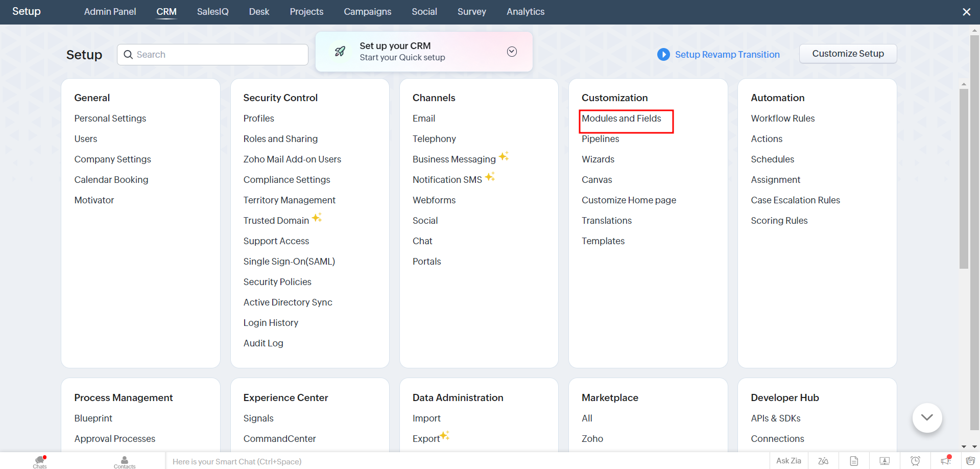Screen dimensions: 980x469
Task: Click the screen presenter icon in bottom bar
Action: (885, 461)
